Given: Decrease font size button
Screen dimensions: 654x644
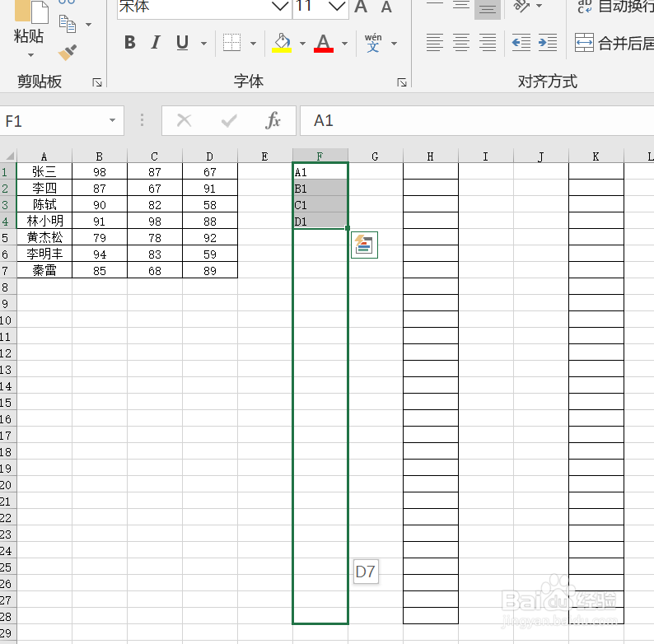Looking at the screenshot, I should pyautogui.click(x=386, y=7).
